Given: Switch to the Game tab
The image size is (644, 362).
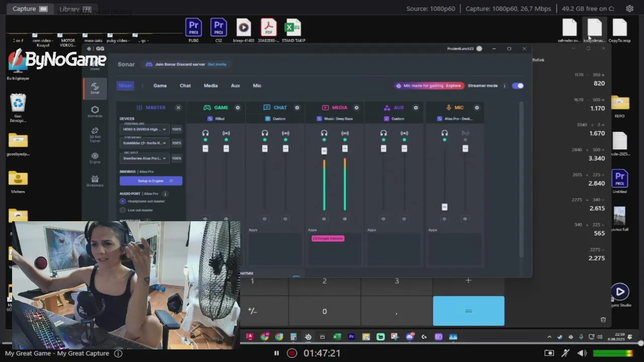Looking at the screenshot, I should (x=160, y=85).
